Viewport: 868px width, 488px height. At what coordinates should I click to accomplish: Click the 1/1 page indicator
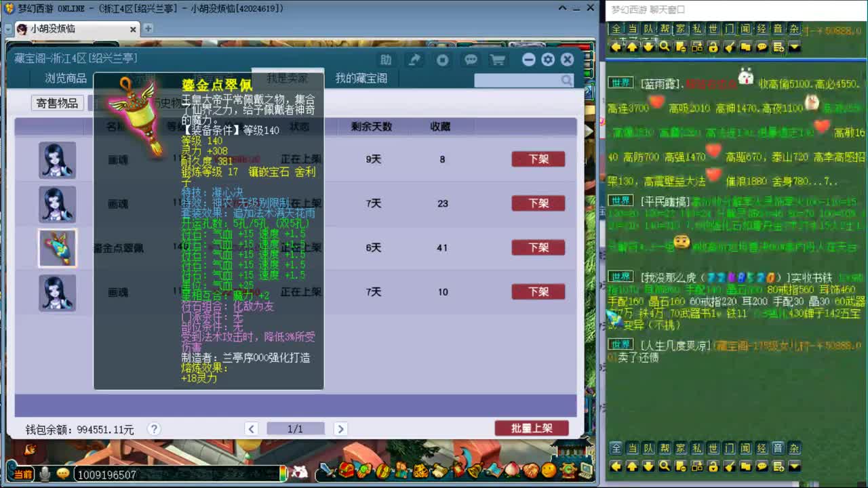296,429
